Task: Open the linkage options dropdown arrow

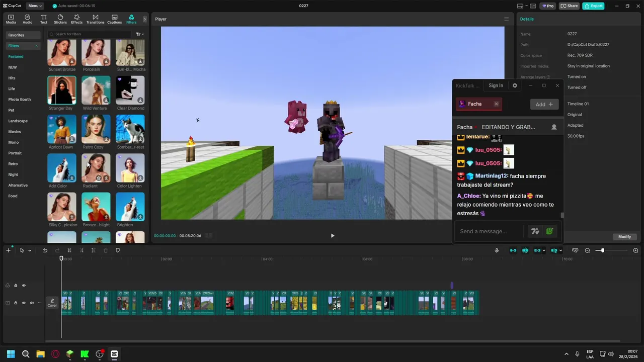Action: pyautogui.click(x=545, y=250)
